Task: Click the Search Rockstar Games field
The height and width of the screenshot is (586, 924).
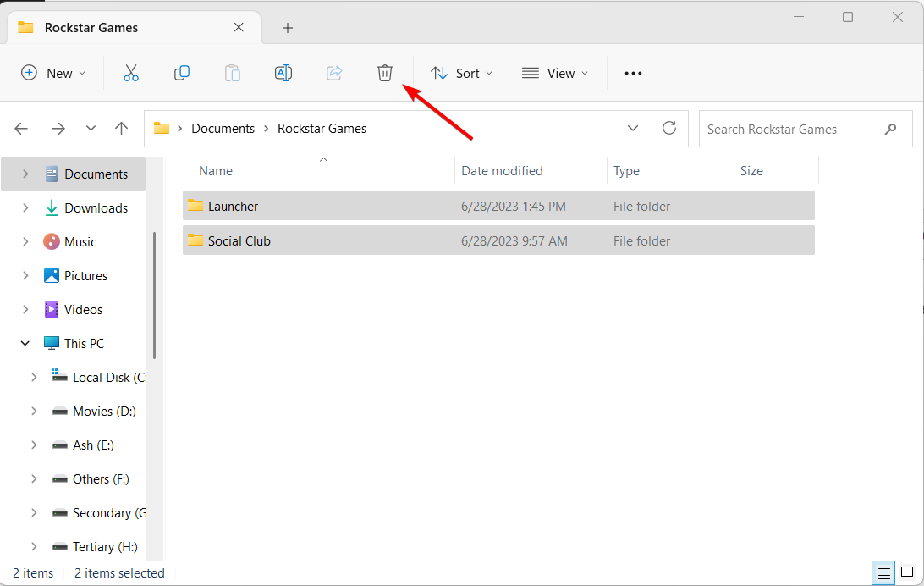Action: click(806, 129)
